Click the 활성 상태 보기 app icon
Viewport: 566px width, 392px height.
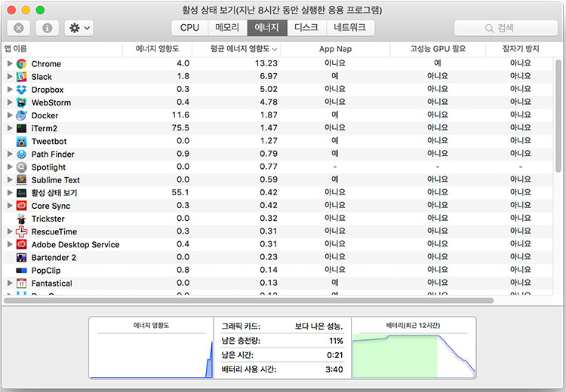pyautogui.click(x=21, y=193)
